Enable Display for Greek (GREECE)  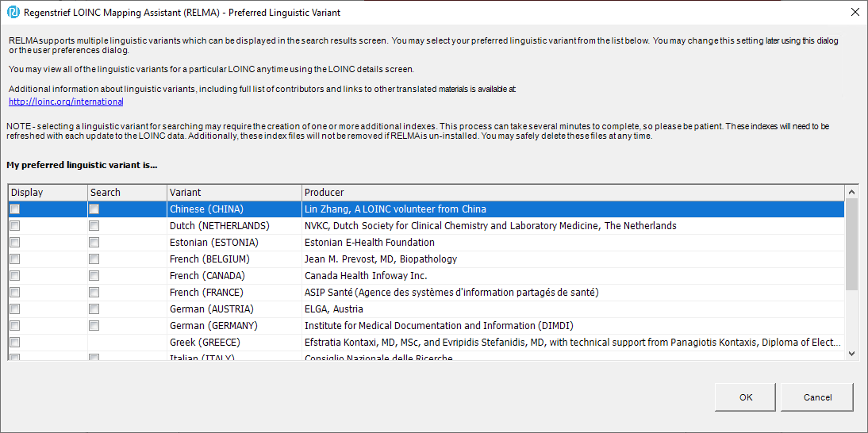coord(15,342)
